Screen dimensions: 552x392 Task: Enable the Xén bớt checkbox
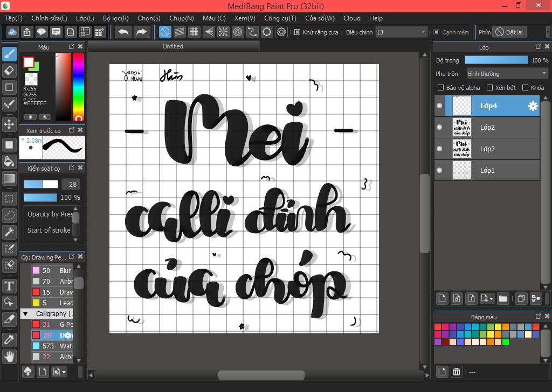point(489,88)
